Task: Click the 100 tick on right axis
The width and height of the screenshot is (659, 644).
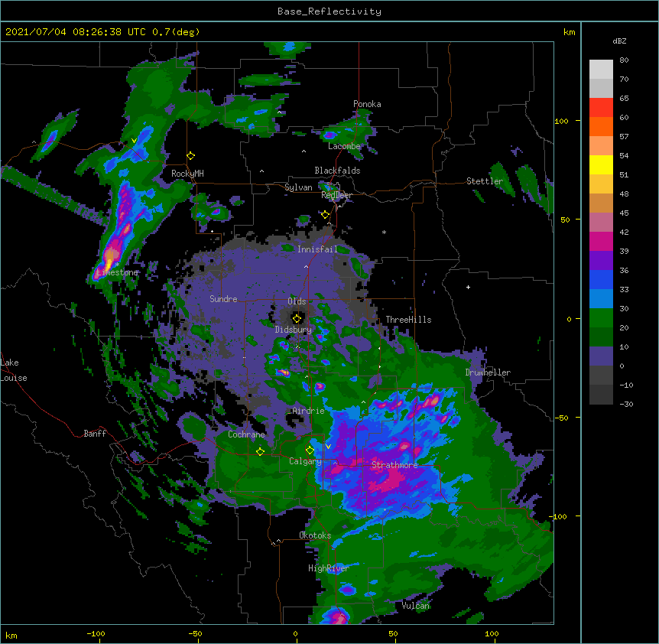Action: [561, 121]
